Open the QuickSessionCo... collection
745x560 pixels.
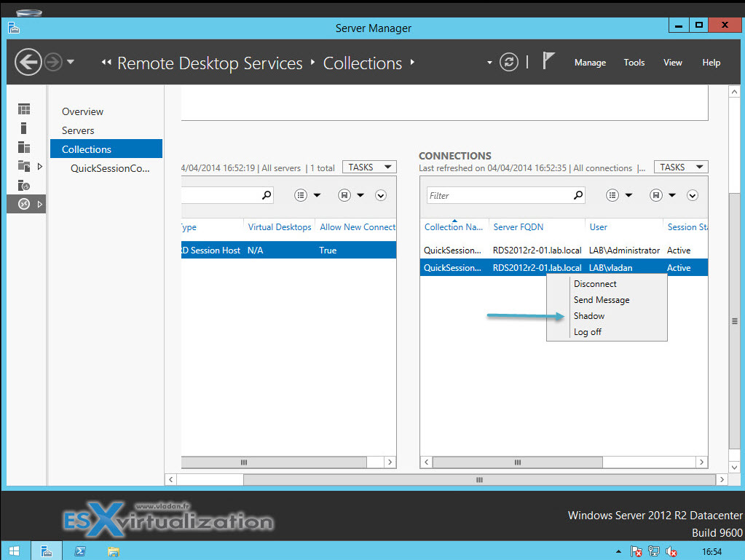(x=110, y=168)
